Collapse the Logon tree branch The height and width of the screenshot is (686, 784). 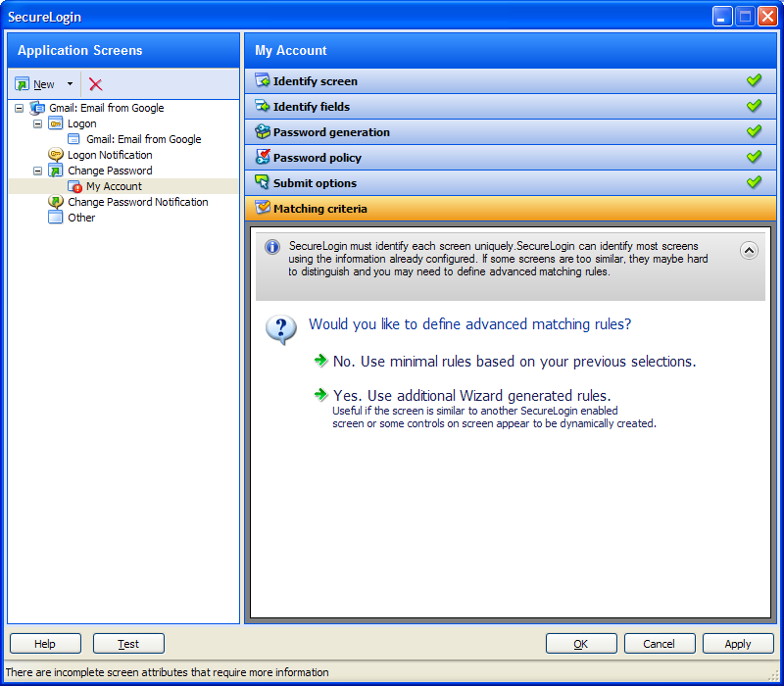point(38,123)
